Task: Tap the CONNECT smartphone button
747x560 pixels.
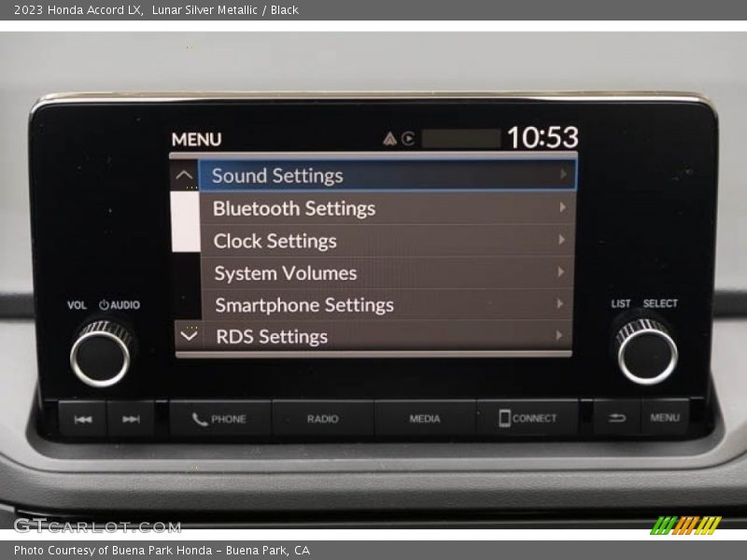Action: point(528,419)
